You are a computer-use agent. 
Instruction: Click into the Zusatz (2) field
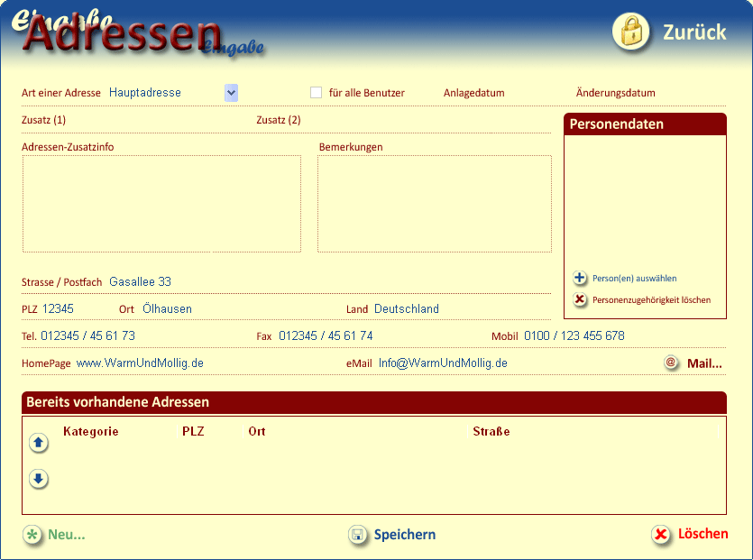(426, 120)
